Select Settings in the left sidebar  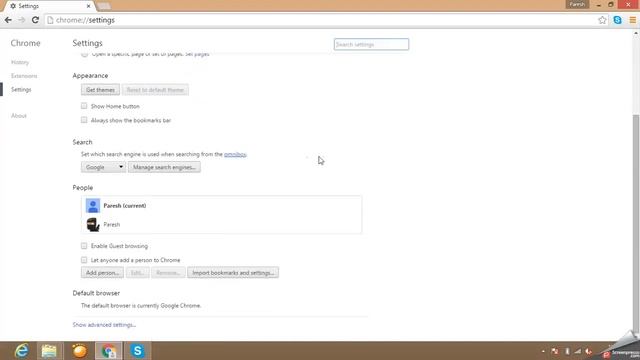click(x=21, y=89)
